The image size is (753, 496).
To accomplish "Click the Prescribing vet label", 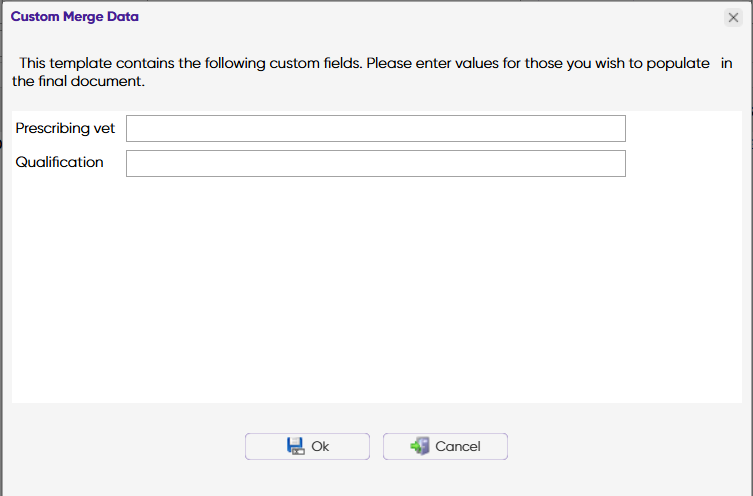I will pyautogui.click(x=65, y=128).
